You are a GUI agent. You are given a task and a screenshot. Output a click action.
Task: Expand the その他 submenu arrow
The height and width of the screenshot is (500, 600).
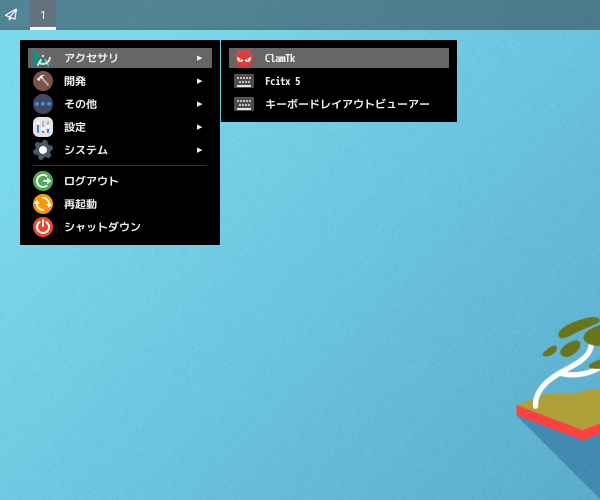click(x=199, y=104)
